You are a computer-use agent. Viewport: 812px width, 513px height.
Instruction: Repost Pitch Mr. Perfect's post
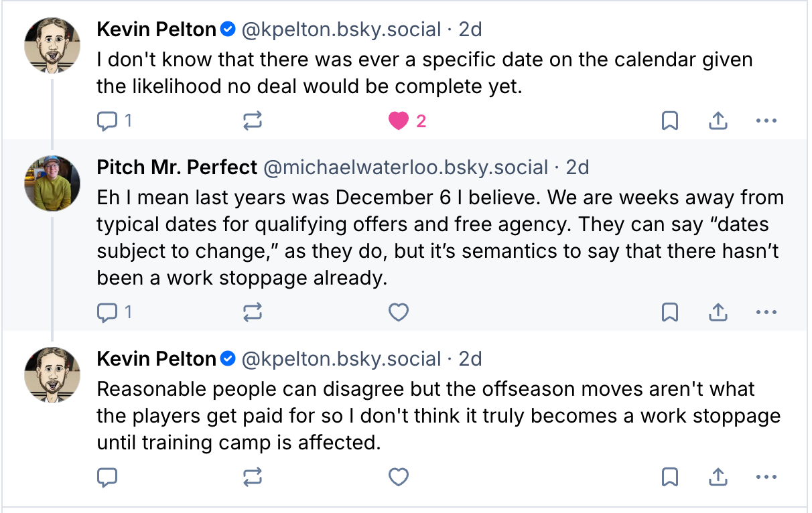point(253,312)
